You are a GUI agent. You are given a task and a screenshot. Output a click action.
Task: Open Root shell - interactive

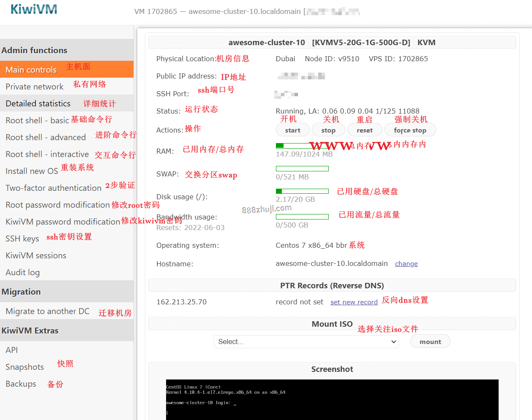[x=67, y=154]
